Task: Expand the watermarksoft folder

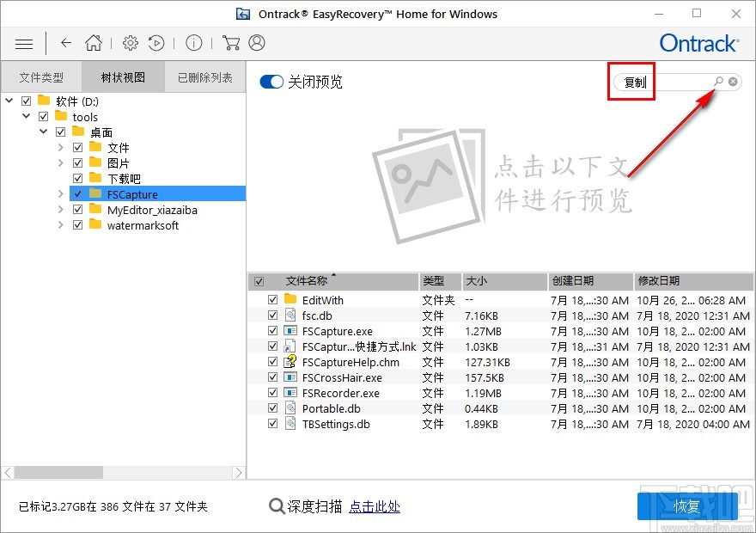Action: pos(60,225)
